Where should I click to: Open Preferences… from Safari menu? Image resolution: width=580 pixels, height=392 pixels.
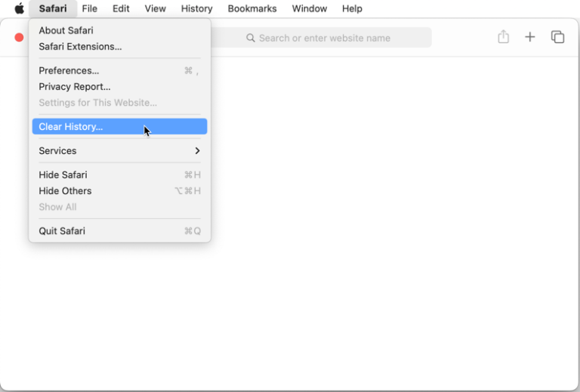pos(69,70)
